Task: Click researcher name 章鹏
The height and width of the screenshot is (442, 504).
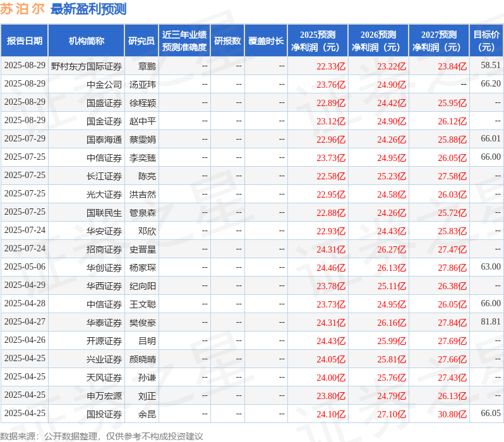Action: pyautogui.click(x=147, y=66)
